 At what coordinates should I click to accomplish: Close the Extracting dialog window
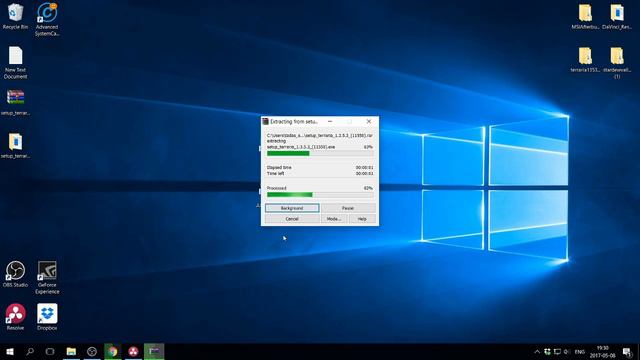tap(369, 122)
